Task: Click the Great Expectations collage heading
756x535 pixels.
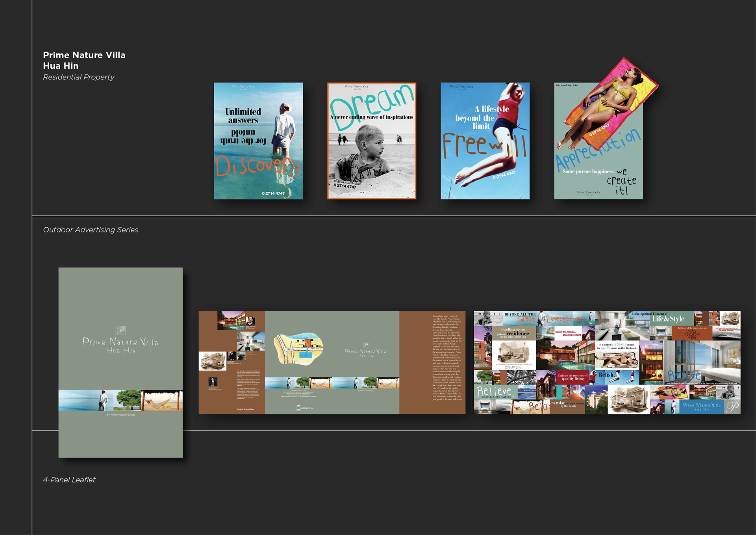Action: 551,318
